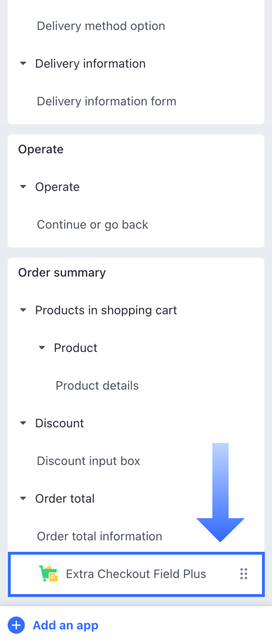Screen dimensions: 272x644
Task: Collapse the Order total section arrow
Action: tap(23, 499)
